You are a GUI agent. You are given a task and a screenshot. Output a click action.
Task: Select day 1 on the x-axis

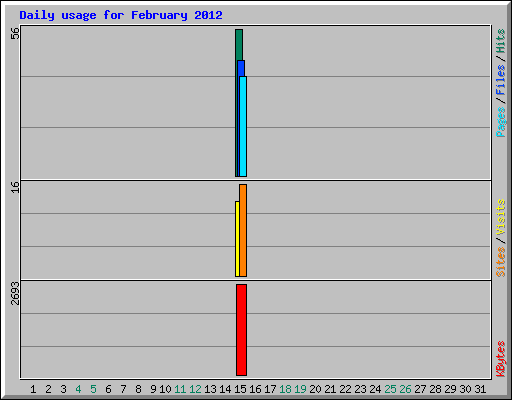click(x=33, y=389)
